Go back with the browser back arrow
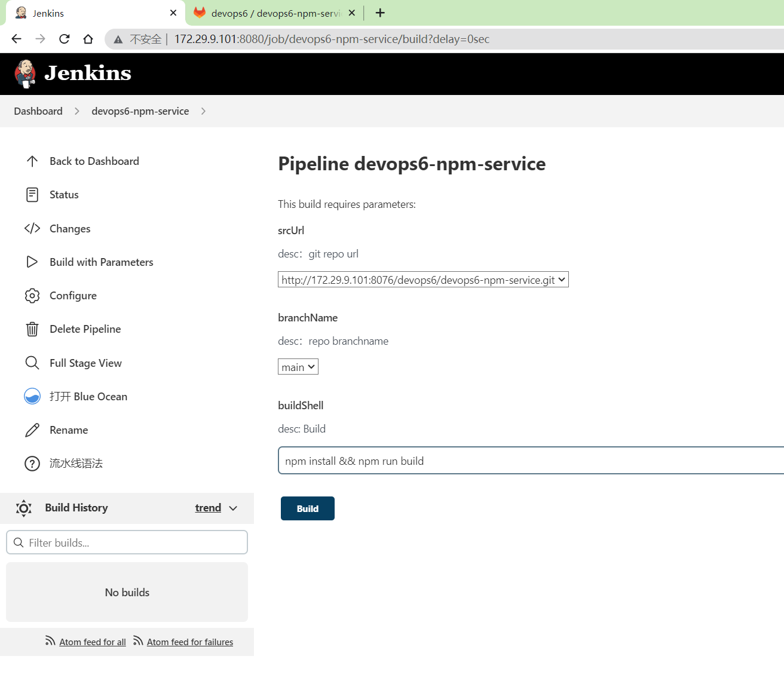 (x=16, y=39)
